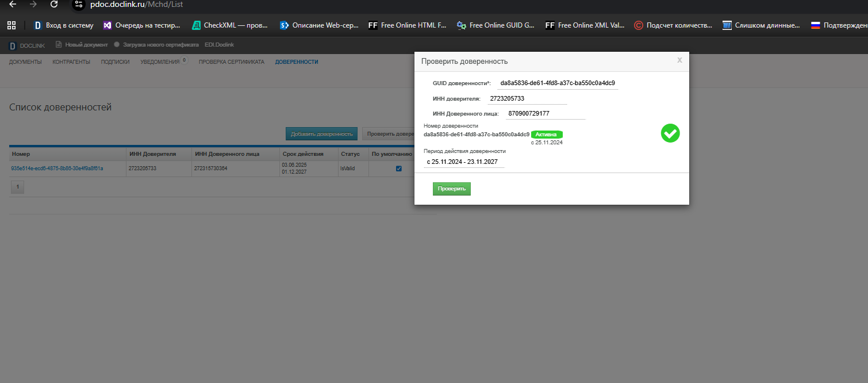Image resolution: width=868 pixels, height=383 pixels.
Task: Open the 'Вход в систему' bookmark
Action: point(63,25)
